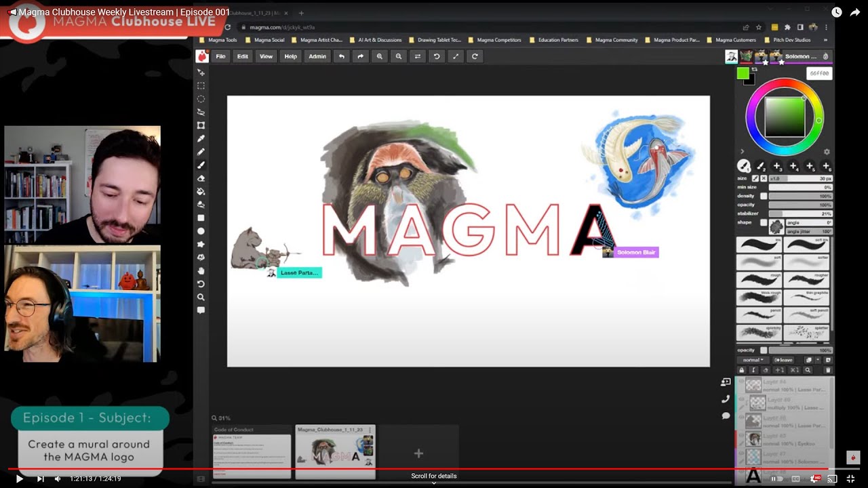Select the Pencil tool
This screenshot has width=868, height=488.
point(201,152)
